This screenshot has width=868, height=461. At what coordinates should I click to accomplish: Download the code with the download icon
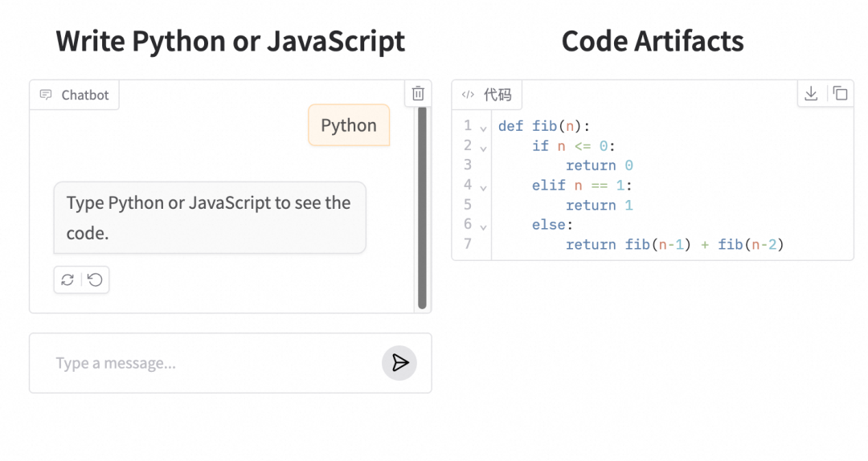pos(811,93)
